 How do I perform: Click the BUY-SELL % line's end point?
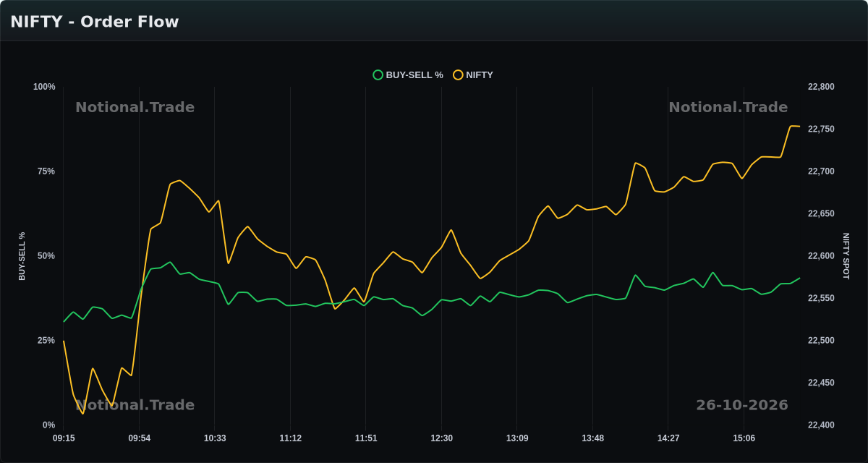click(799, 278)
